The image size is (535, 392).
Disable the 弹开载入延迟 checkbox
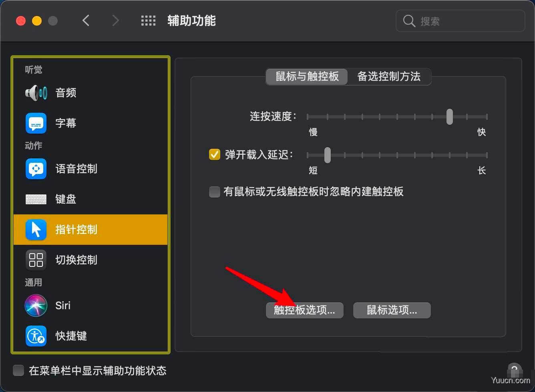pyautogui.click(x=215, y=154)
